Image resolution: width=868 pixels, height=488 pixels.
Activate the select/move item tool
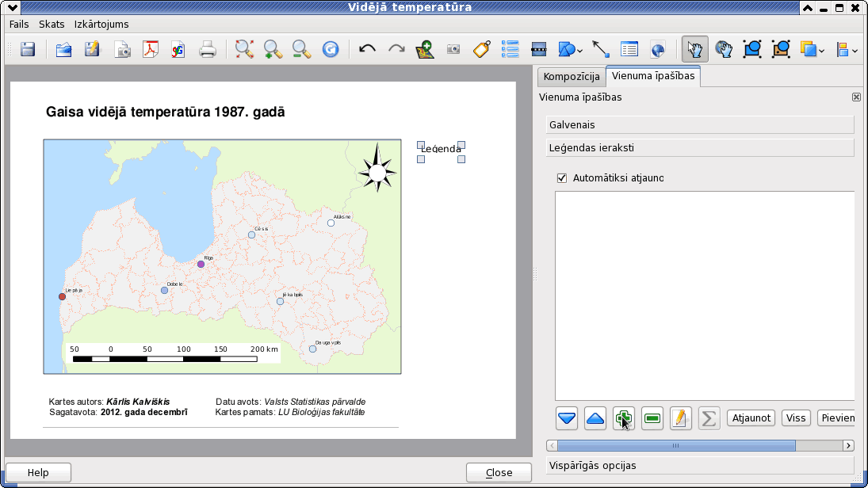[694, 49]
